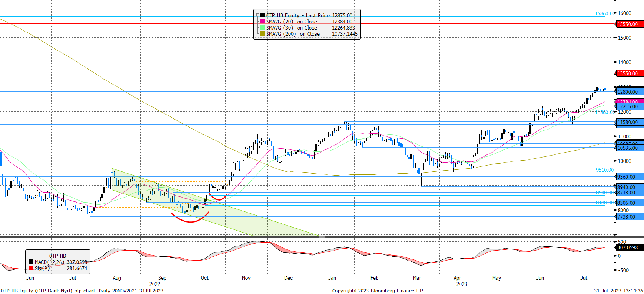This screenshot has height=294, width=644.
Task: Click the black OTP HB Equity legend swatch
Action: pos(262,15)
